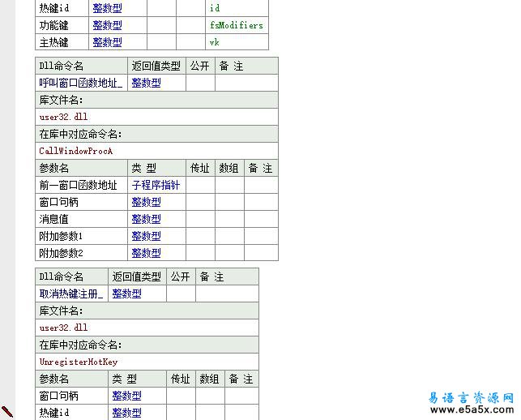Select the 取消热键注册_ command name
The width and height of the screenshot is (521, 420).
[x=71, y=294]
